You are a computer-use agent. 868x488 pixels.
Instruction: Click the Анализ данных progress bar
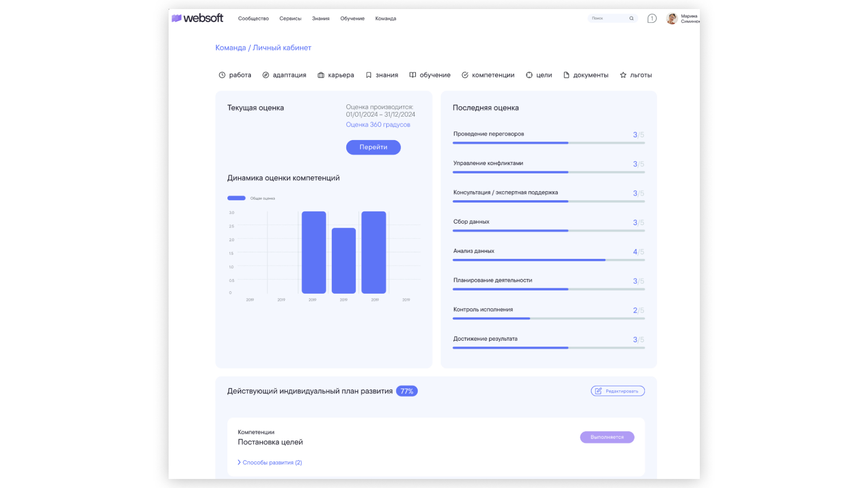(549, 260)
